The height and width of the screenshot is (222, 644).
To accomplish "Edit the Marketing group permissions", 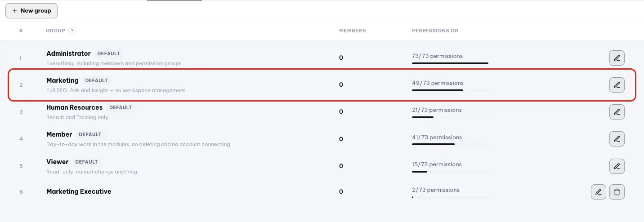I will (617, 84).
